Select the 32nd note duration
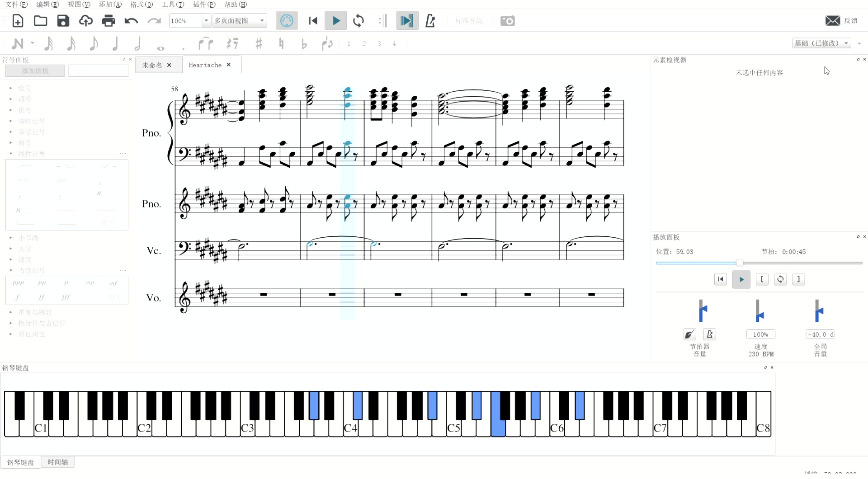Viewport: 868px width, 479px height. point(48,44)
